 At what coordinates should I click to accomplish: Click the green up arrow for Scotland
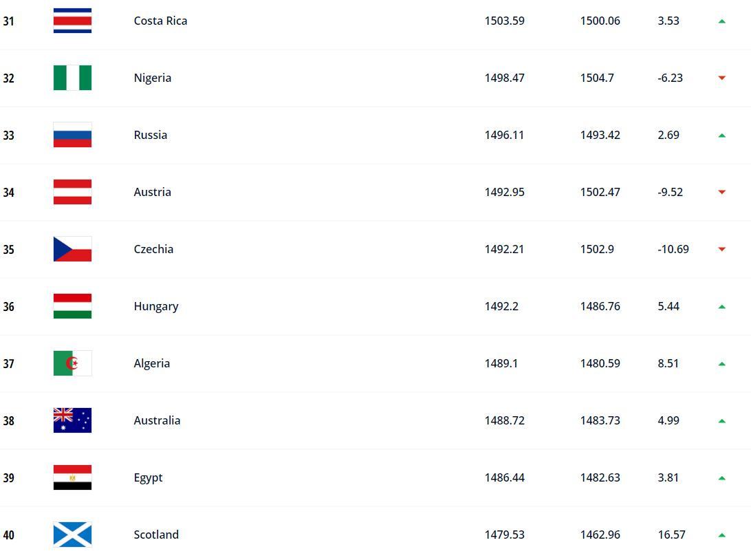[722, 535]
